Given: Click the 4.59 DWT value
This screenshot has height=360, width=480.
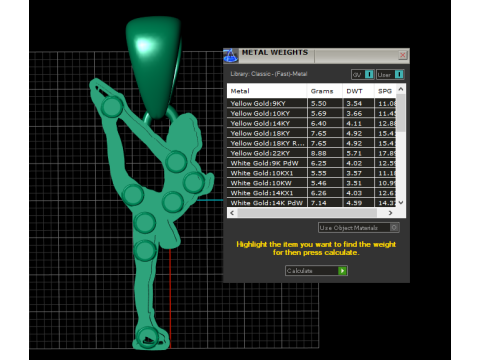Looking at the screenshot, I should pyautogui.click(x=354, y=203).
